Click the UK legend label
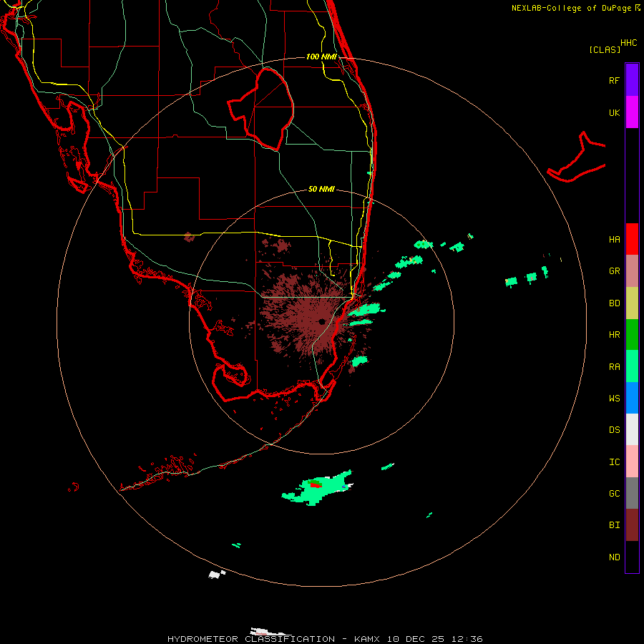Viewport: 644px width, 644px height. click(614, 112)
